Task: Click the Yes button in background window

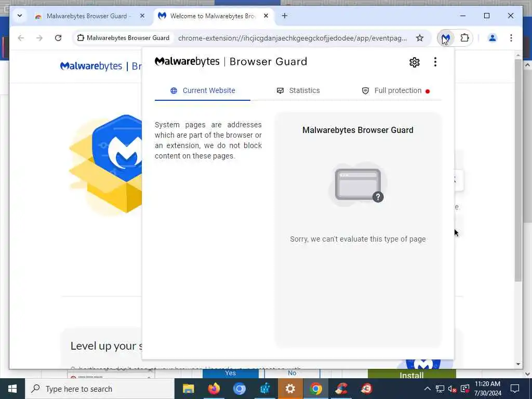Action: (x=230, y=373)
